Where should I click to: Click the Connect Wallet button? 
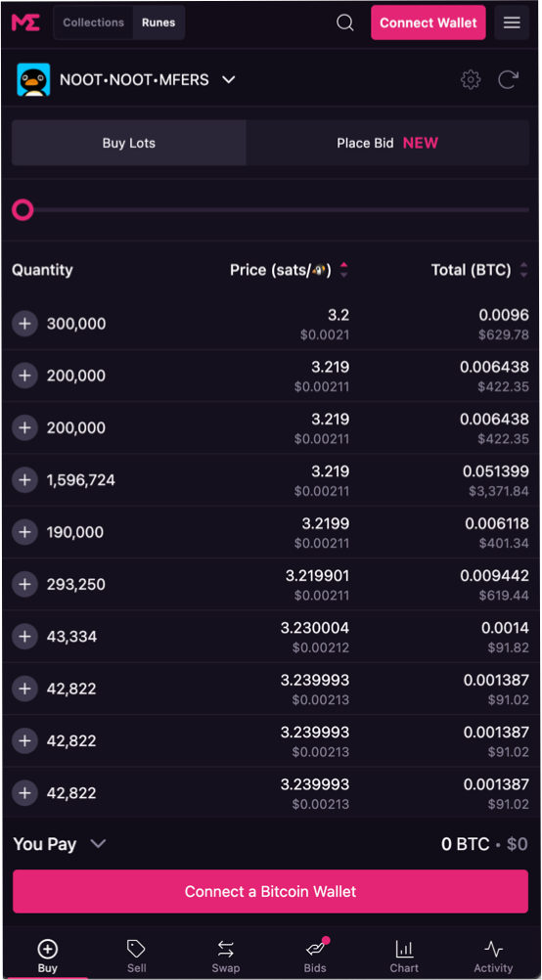click(x=429, y=22)
